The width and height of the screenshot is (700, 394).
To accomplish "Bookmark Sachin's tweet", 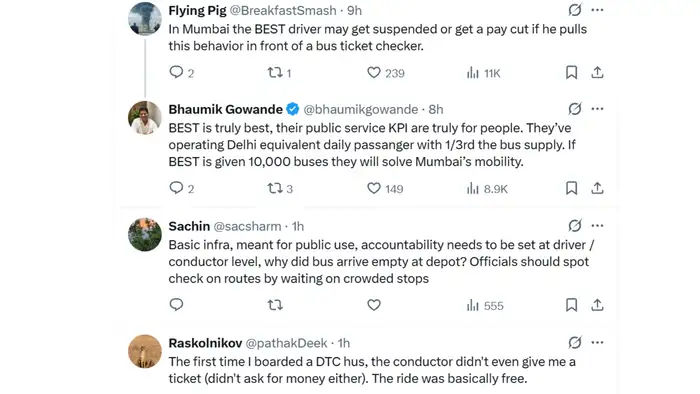I will coord(571,305).
